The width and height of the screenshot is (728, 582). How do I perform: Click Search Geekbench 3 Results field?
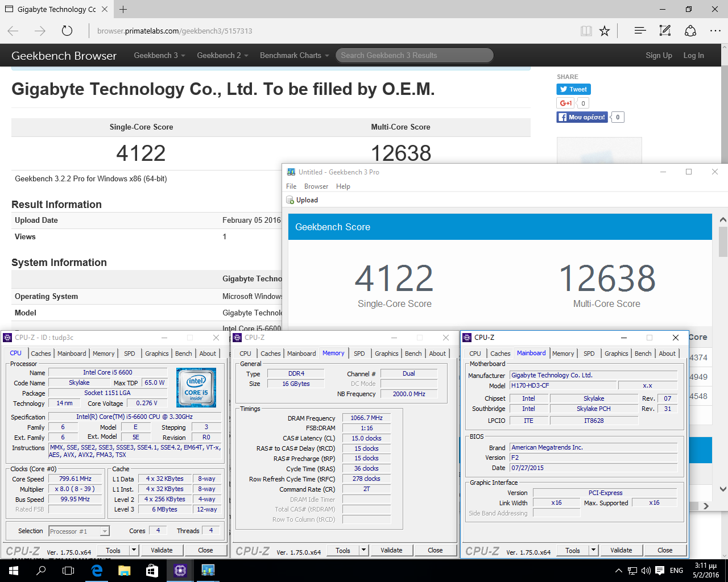point(414,55)
